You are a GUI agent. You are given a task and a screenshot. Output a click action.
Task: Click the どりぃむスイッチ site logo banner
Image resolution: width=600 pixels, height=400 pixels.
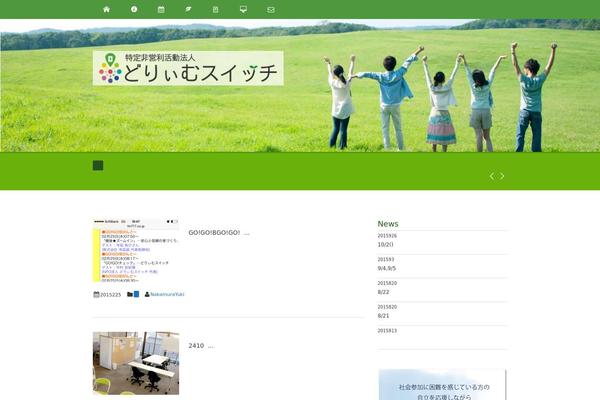click(188, 68)
